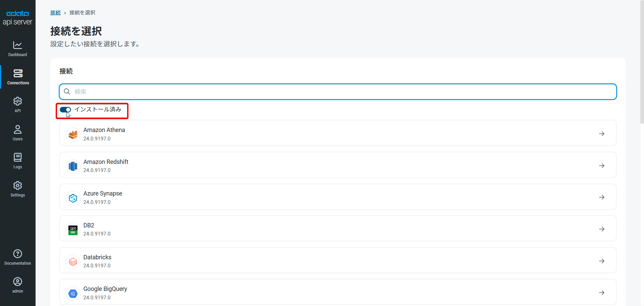The height and width of the screenshot is (306, 644).
Task: Click the 接続 breadcrumb link
Action: pyautogui.click(x=55, y=13)
